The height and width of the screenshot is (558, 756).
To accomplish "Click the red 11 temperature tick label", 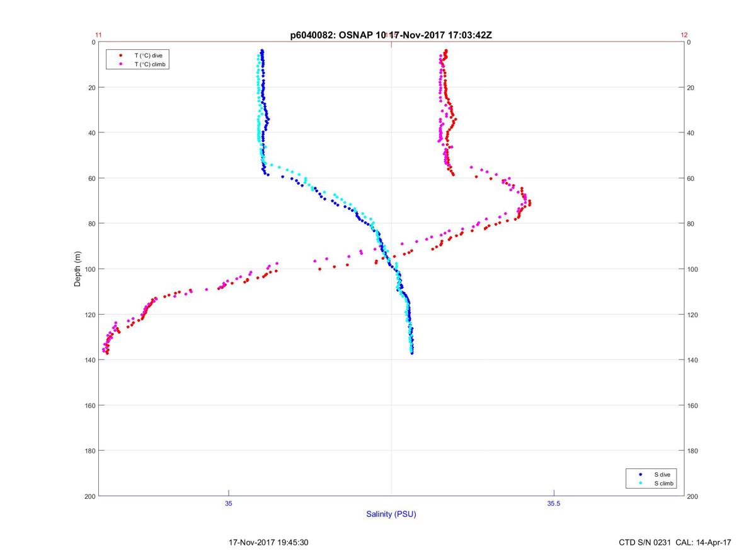I will click(x=98, y=35).
